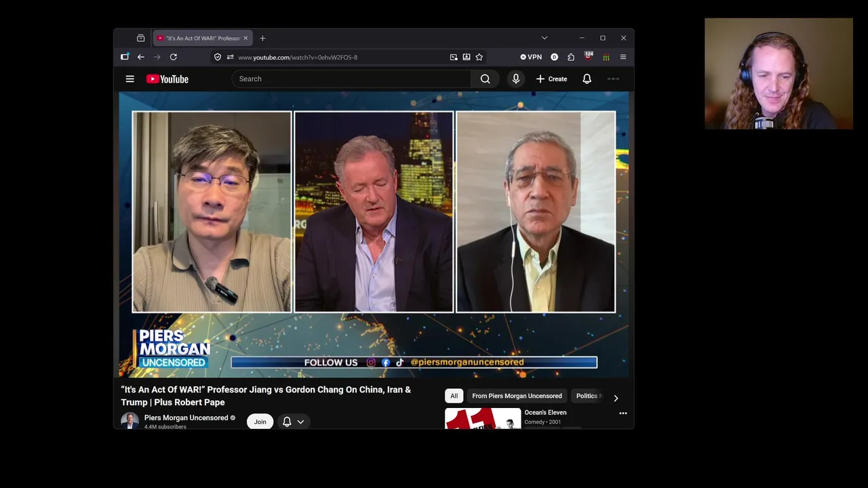Go back to the previous page

coord(140,57)
